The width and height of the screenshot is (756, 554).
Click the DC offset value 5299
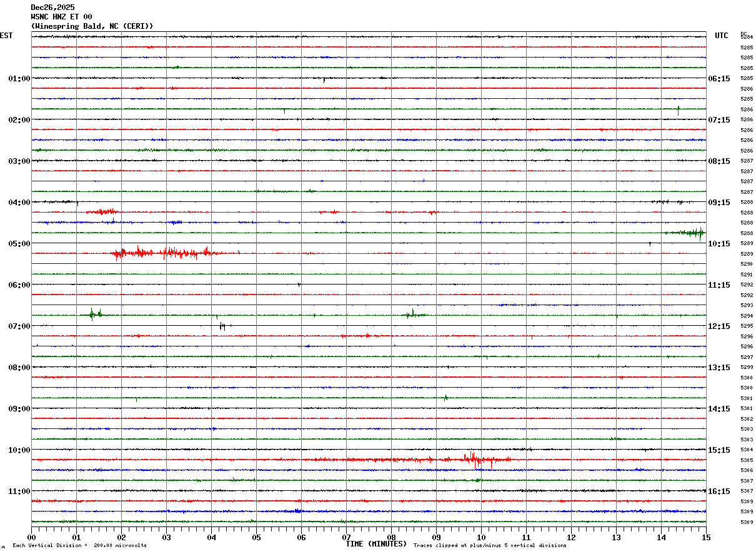[x=747, y=368]
